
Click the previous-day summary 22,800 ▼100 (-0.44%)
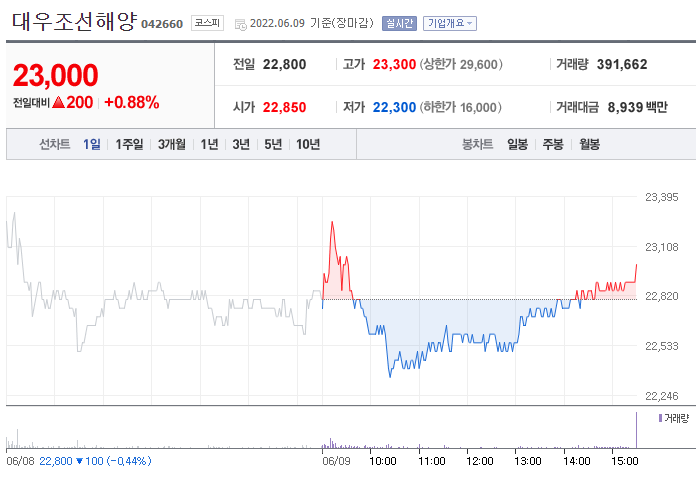pos(95,461)
